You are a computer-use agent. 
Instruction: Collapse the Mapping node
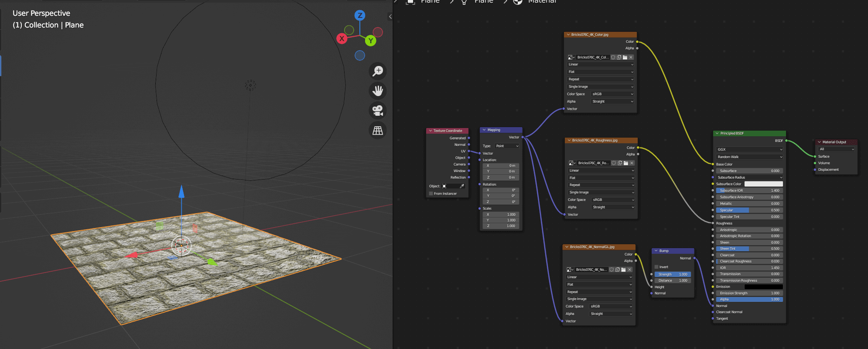(484, 130)
